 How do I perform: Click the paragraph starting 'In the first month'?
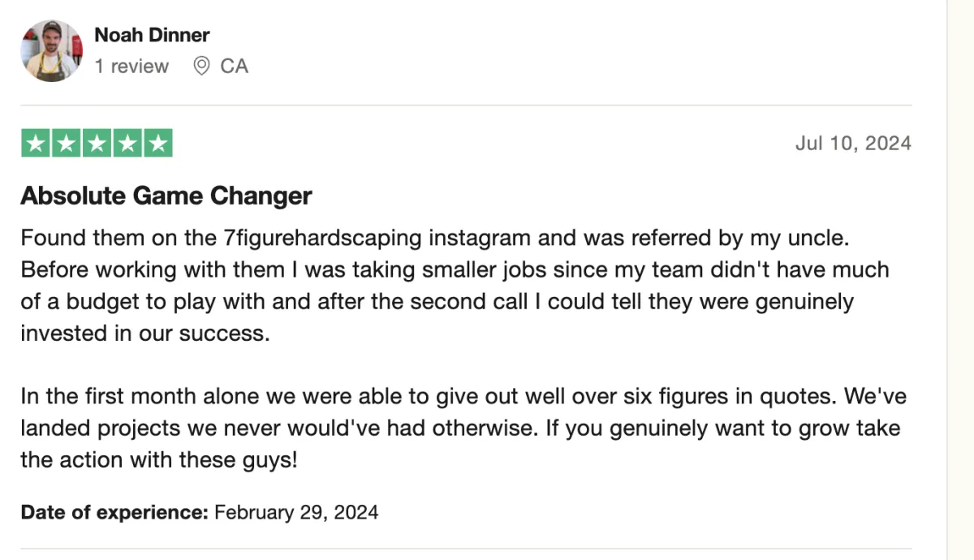463,429
